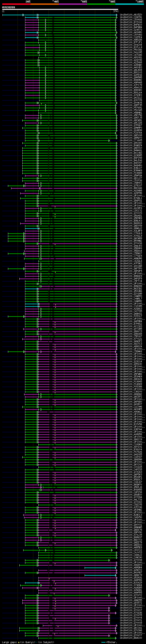Click the cyan alignment bar for UniRef100_A8J5Z0
The image size is (146, 644).
point(60,15)
